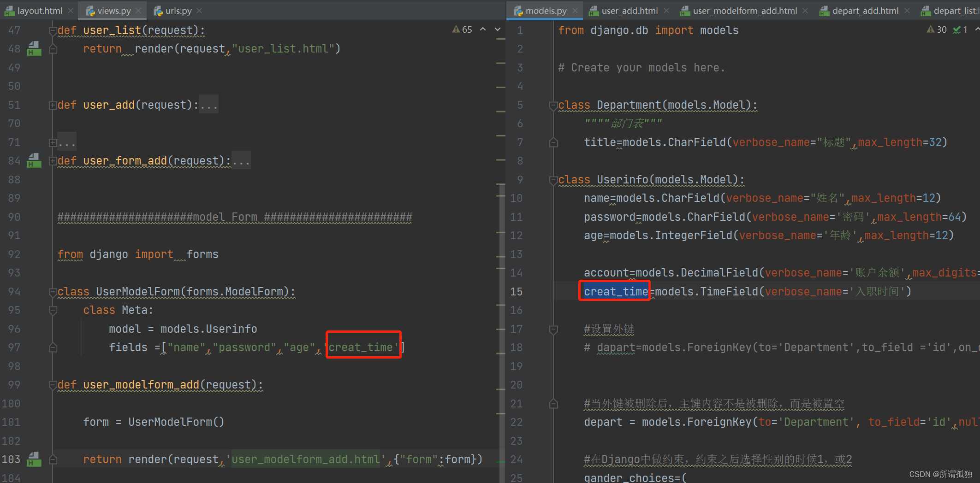Click line number 103 in views.py gutter

click(x=11, y=459)
